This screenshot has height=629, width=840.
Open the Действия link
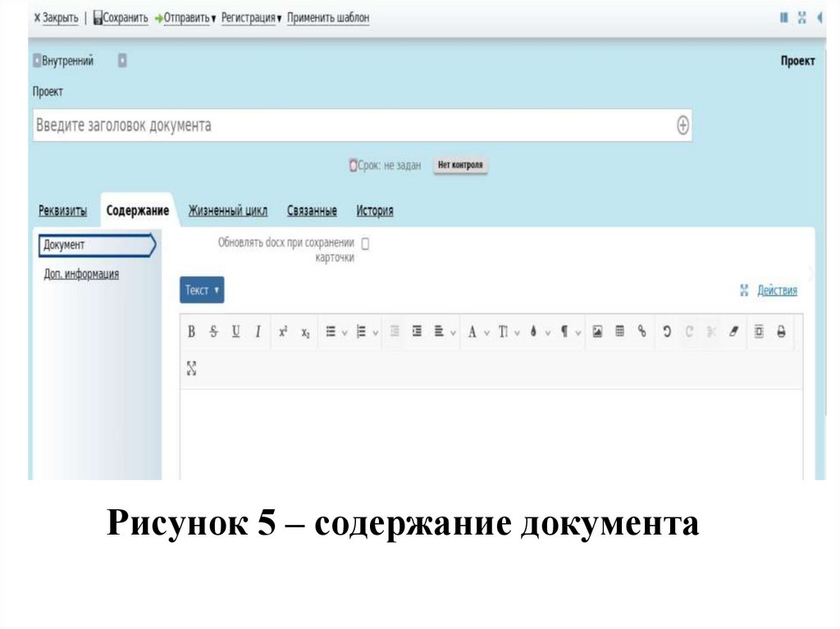[x=777, y=290]
